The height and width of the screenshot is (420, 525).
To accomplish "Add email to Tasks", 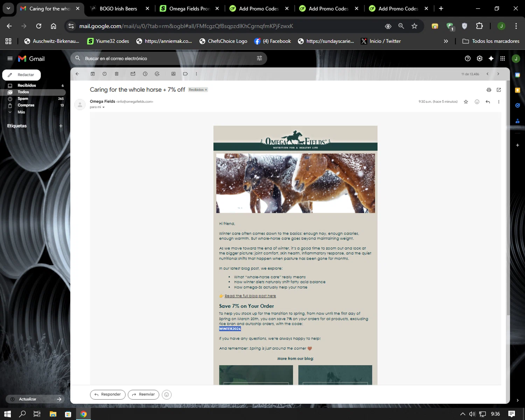I will [157, 74].
